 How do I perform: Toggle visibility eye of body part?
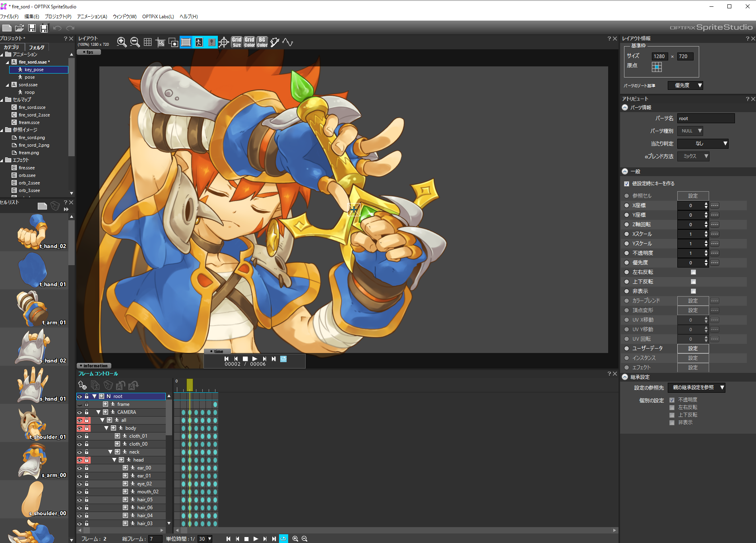(79, 428)
